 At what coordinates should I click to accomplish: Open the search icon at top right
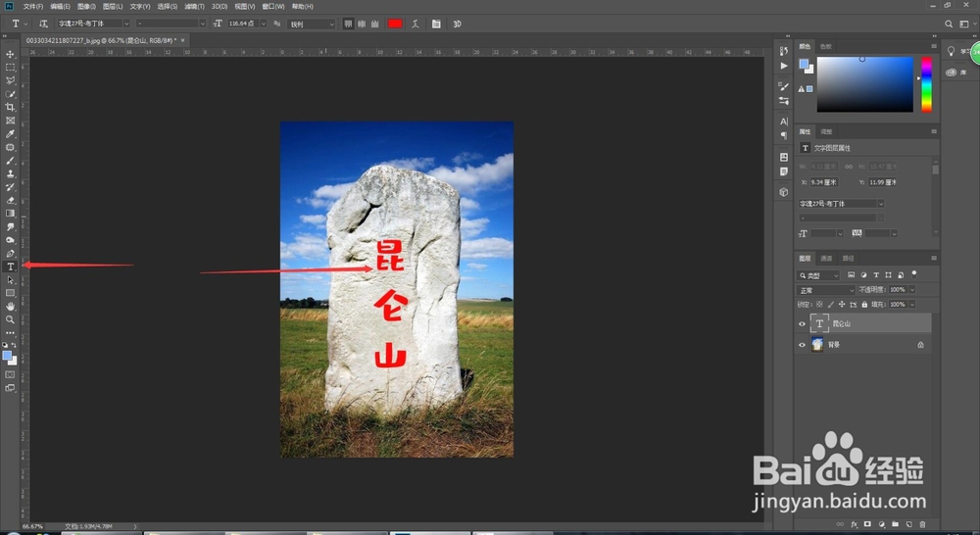949,24
